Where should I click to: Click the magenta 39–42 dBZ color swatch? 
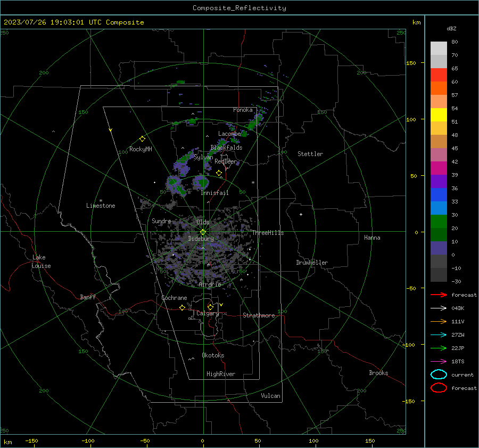tap(439, 168)
